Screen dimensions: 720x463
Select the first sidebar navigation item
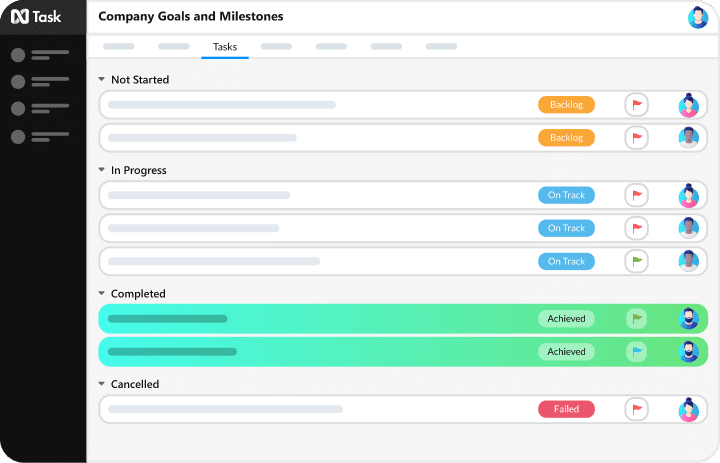(x=40, y=55)
